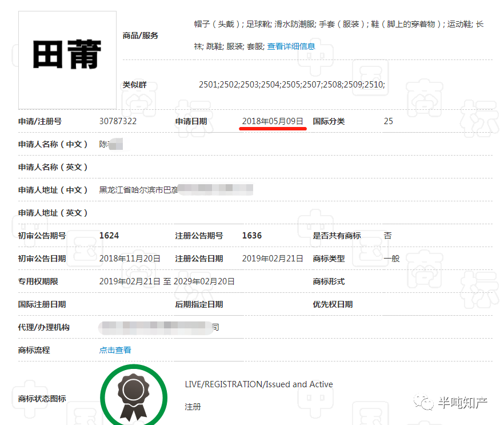Click 点击查看 to view trademark process
504x425 pixels.
point(115,350)
